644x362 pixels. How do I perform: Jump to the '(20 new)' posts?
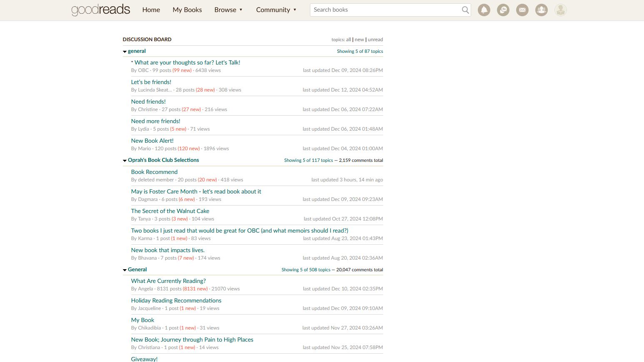207,180
